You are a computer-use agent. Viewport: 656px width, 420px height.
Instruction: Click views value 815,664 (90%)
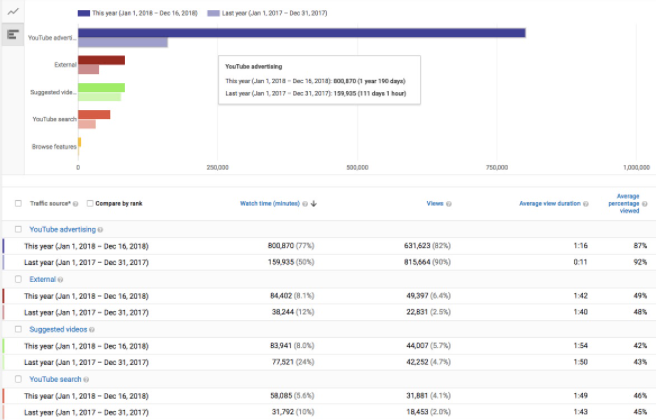[x=427, y=262]
